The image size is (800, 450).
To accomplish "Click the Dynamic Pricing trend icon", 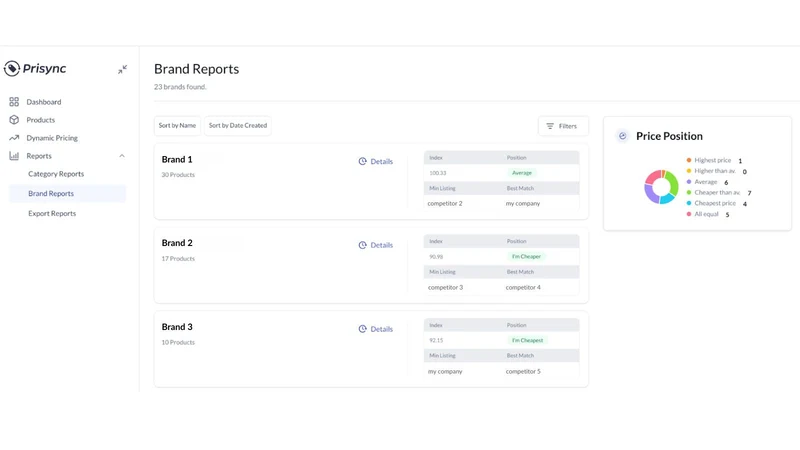I will click(14, 138).
